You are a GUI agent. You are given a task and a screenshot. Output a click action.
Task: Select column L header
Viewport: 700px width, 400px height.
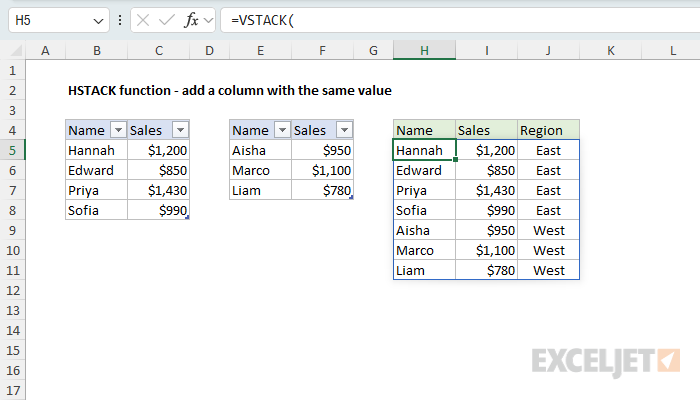(x=671, y=50)
